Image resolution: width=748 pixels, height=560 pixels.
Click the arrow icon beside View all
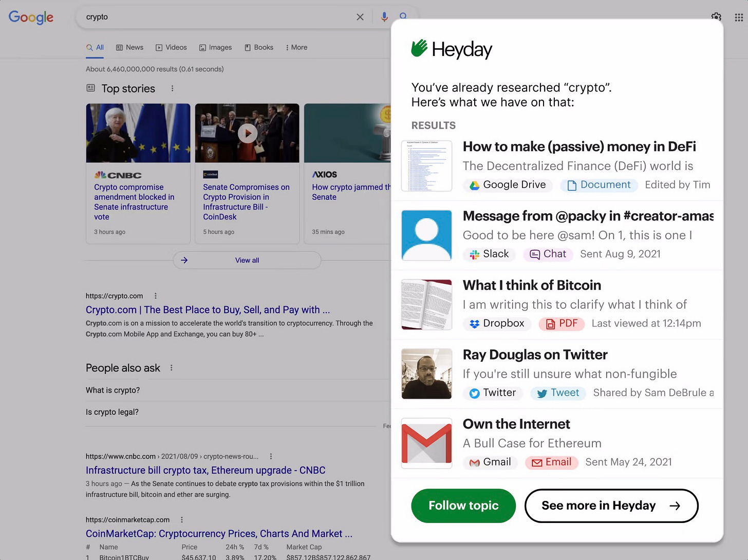point(184,260)
